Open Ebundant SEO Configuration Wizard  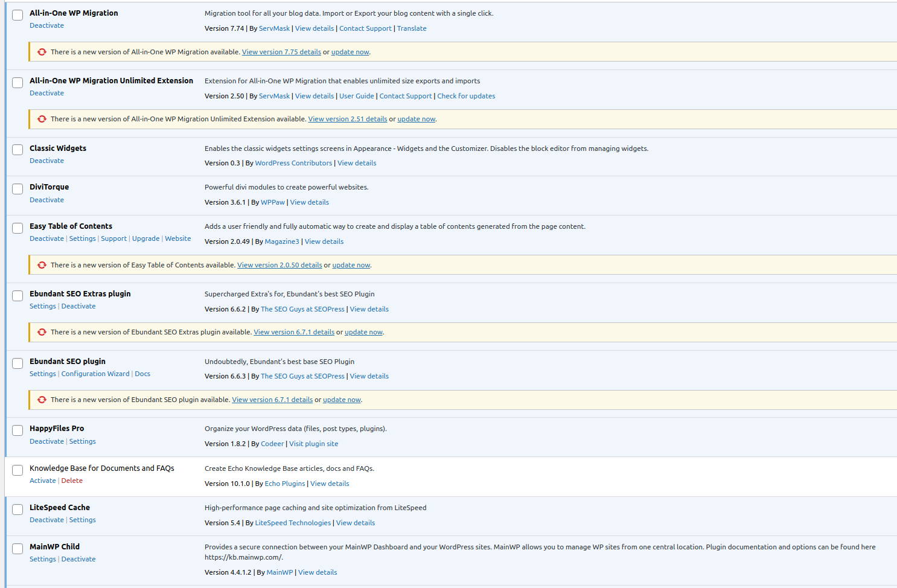95,374
